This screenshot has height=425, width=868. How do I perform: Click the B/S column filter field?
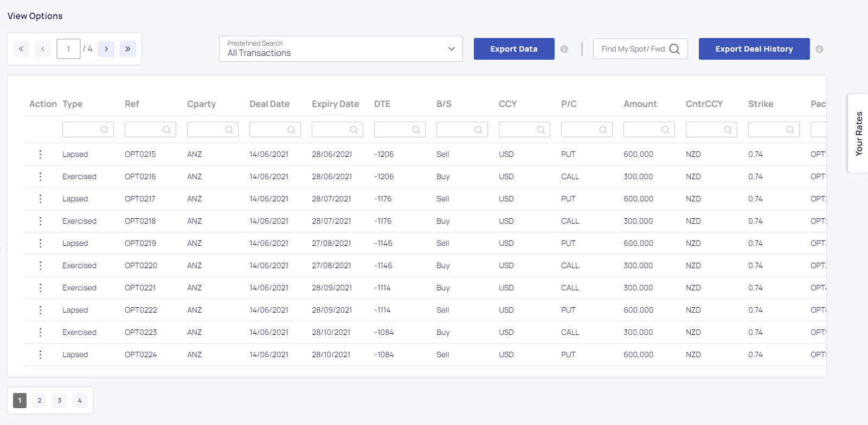[462, 130]
